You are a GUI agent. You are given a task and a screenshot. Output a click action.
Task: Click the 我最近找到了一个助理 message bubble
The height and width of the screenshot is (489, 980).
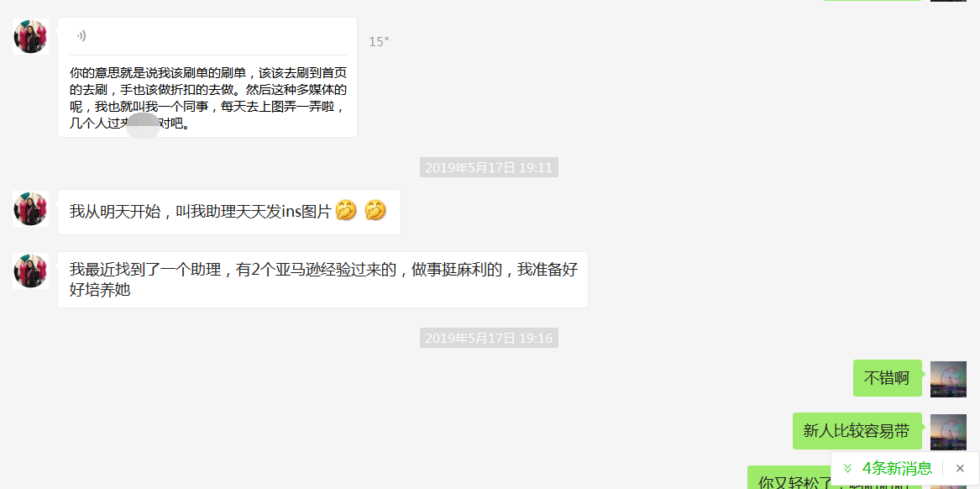pos(322,280)
